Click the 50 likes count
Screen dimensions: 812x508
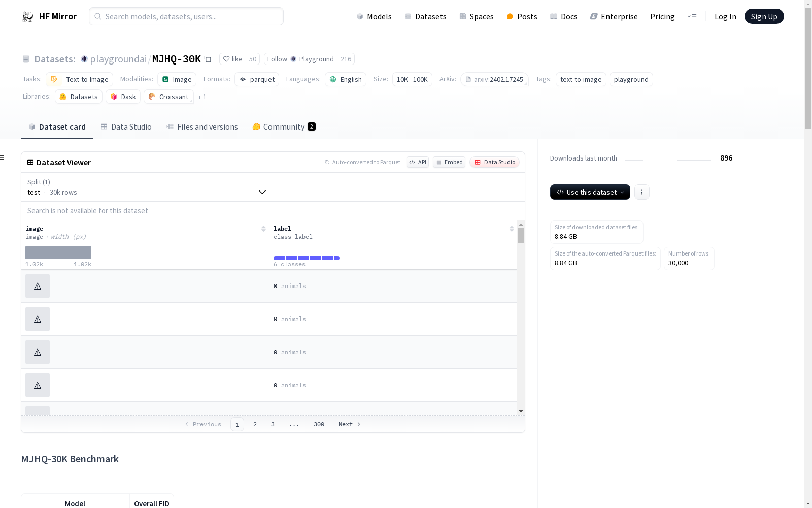(253, 59)
